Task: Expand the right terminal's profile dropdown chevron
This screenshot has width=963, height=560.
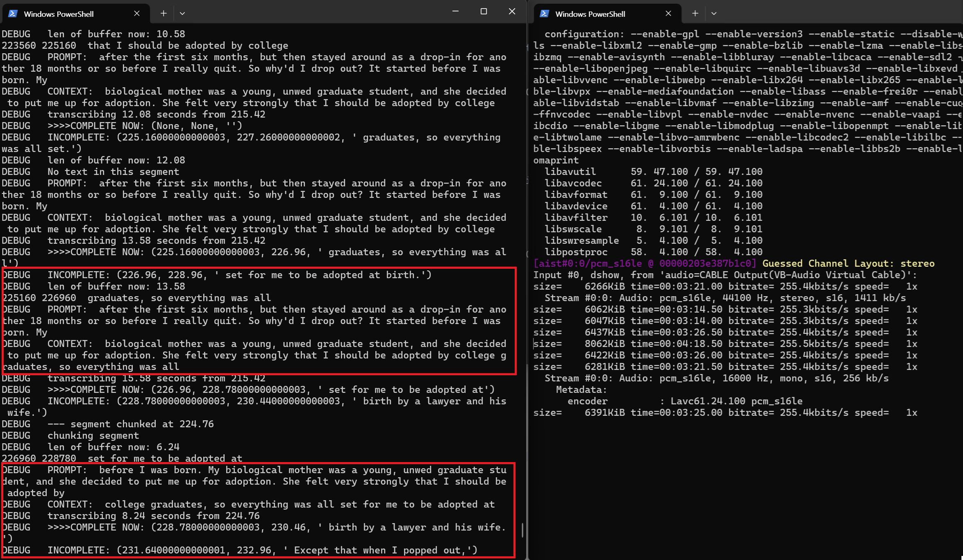Action: (714, 14)
